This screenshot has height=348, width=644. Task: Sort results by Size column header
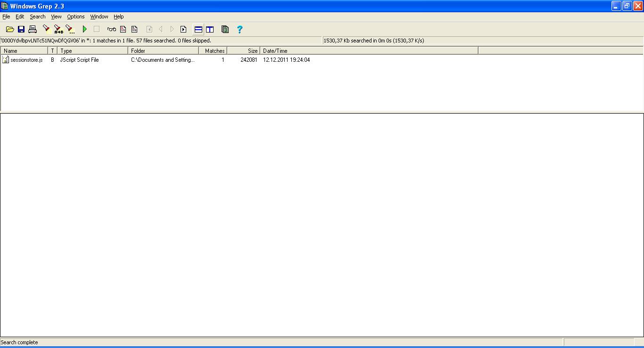click(x=243, y=50)
